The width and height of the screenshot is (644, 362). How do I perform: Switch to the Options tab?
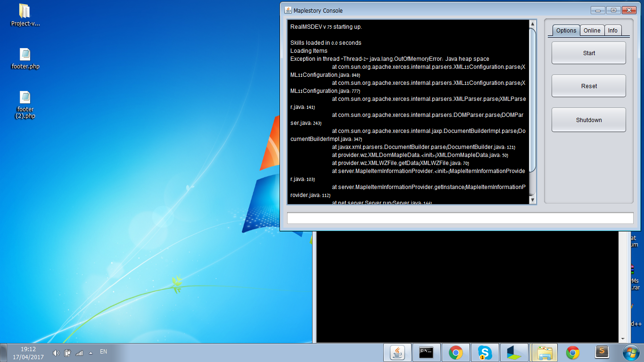tap(566, 30)
